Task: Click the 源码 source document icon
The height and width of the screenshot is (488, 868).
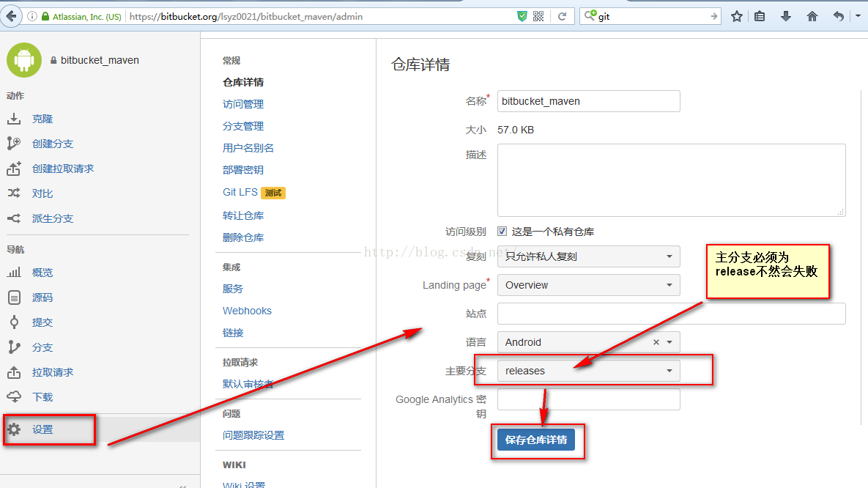Action: 14,297
